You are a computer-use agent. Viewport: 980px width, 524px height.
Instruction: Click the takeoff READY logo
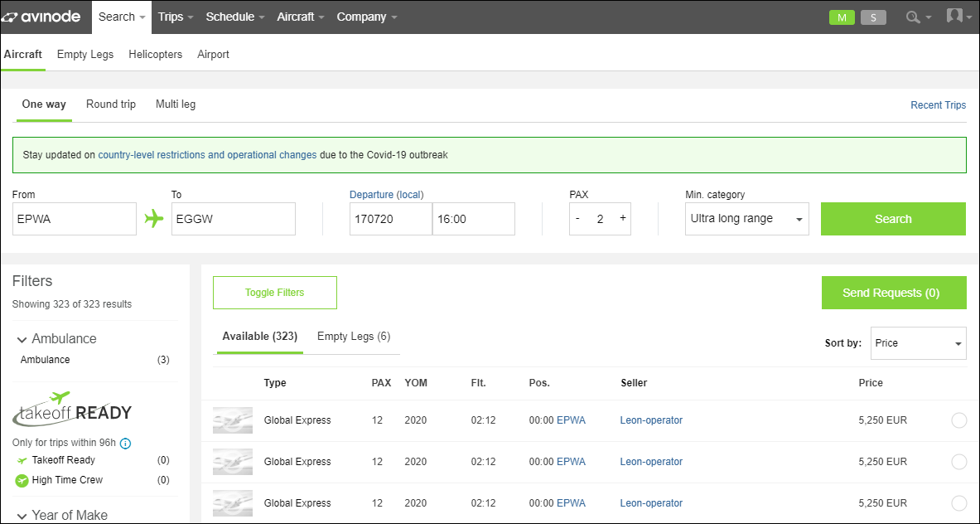[72, 409]
